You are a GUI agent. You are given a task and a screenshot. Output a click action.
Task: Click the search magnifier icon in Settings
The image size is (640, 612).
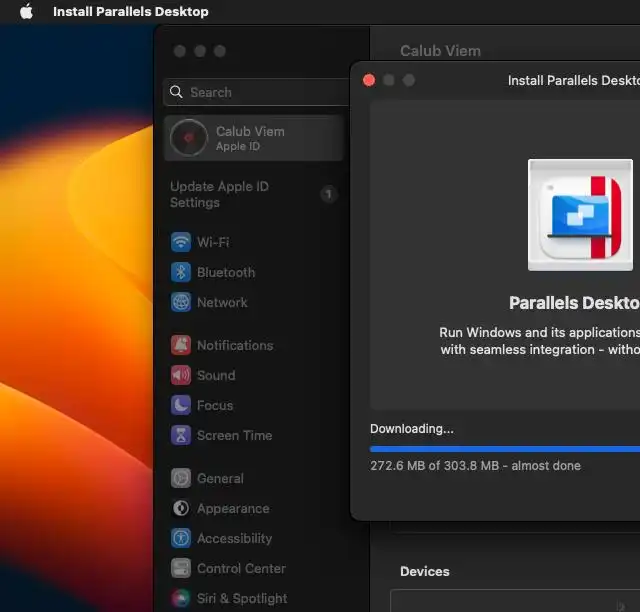(x=176, y=92)
